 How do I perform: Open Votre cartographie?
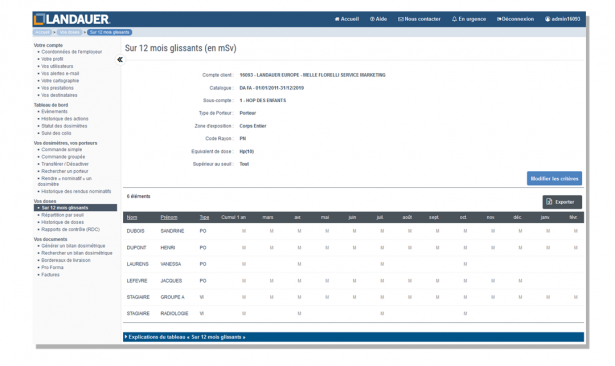point(60,80)
